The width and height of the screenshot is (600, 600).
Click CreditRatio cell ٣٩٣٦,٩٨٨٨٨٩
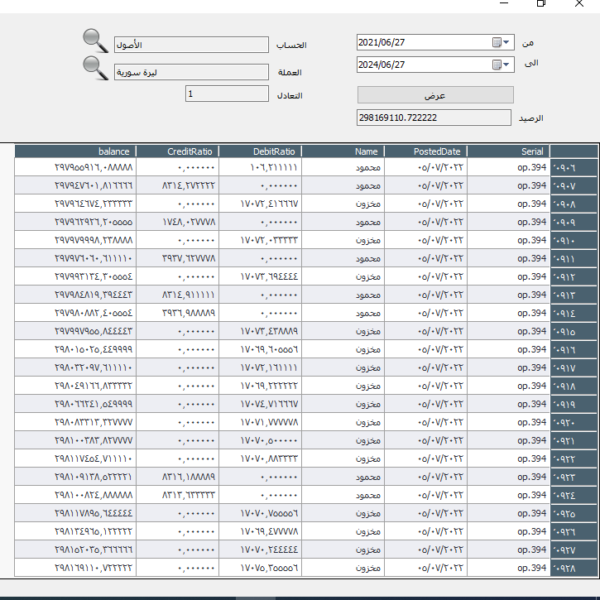[x=178, y=313]
